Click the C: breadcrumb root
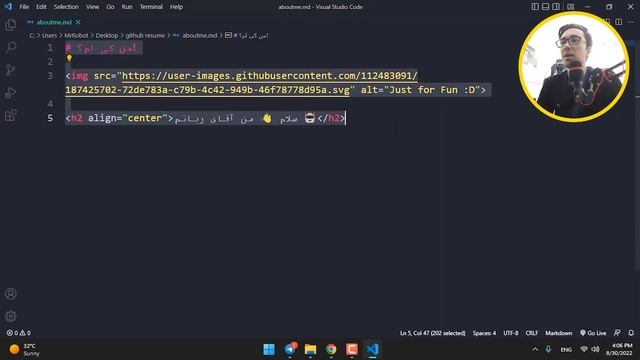This screenshot has height=360, width=640. (32, 36)
